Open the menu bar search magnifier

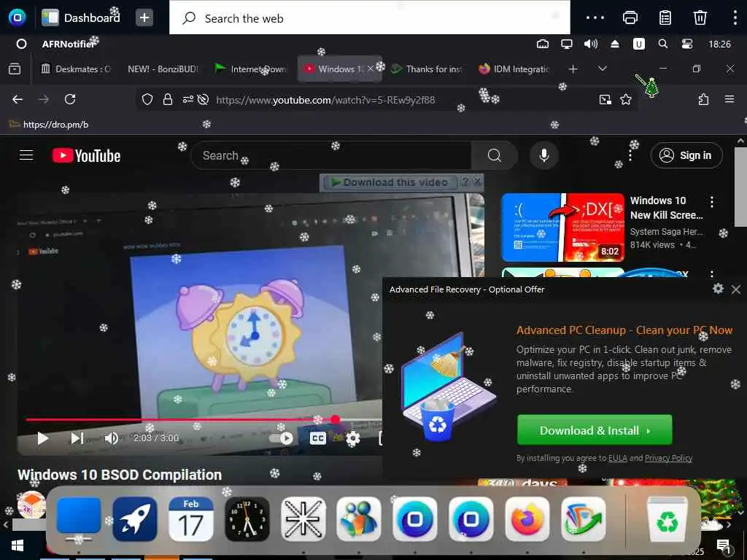tap(662, 44)
